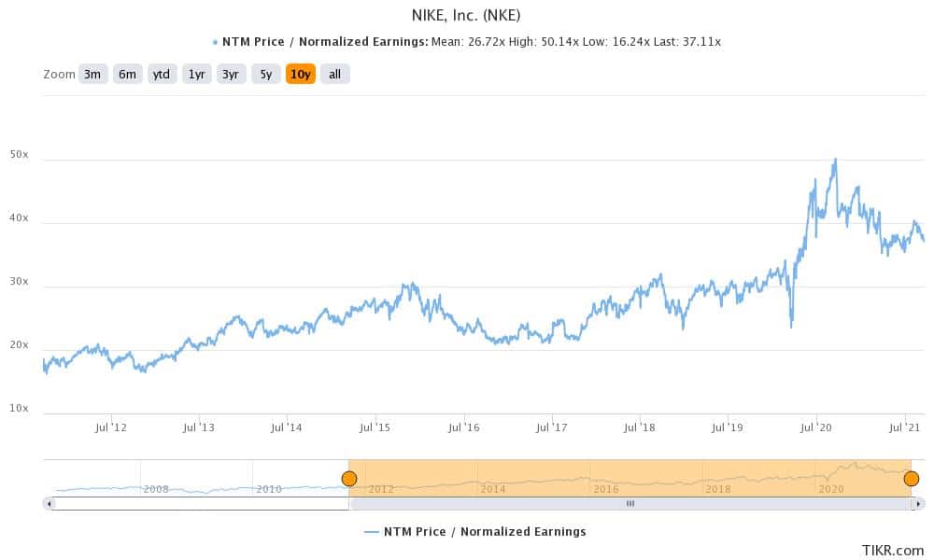
Task: Set zoom range to 1yr
Action: (x=196, y=75)
